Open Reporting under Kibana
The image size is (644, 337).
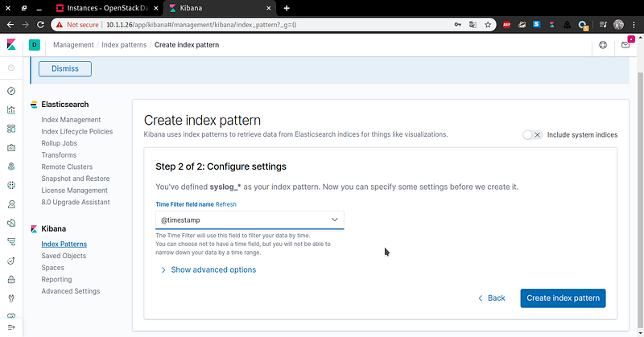pos(56,279)
